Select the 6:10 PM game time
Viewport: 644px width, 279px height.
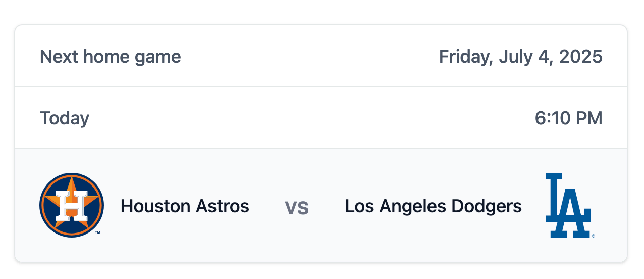(569, 118)
